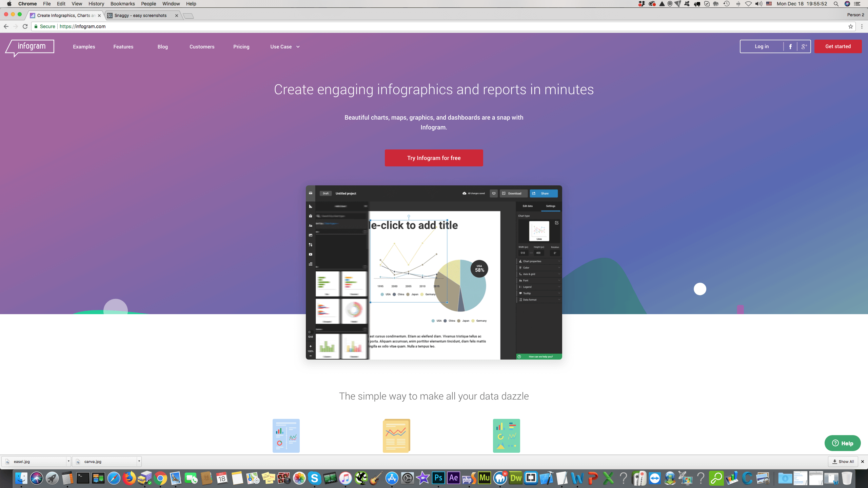
Task: Go back to the previous page
Action: [x=6, y=26]
